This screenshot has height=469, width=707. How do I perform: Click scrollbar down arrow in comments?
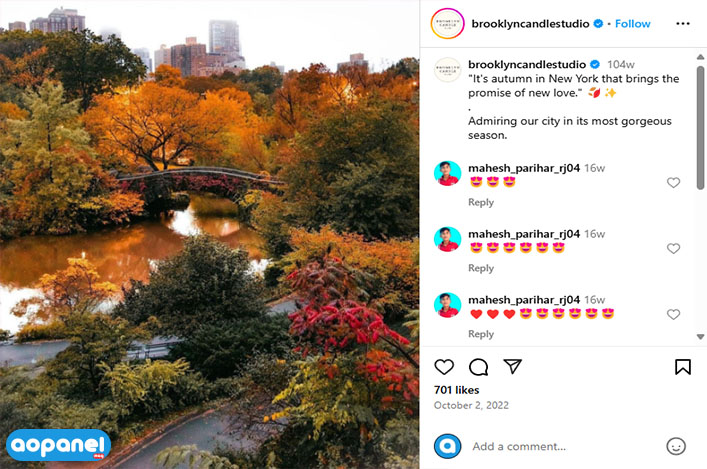700,337
